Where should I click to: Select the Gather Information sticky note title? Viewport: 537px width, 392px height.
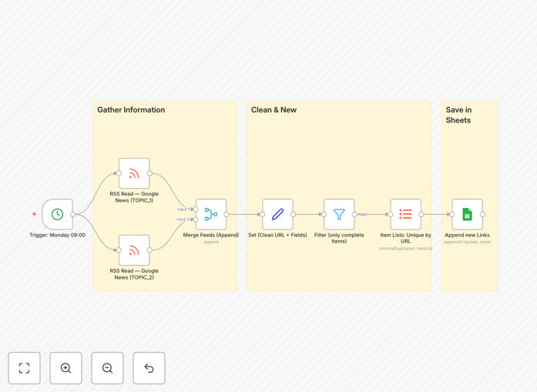(131, 110)
